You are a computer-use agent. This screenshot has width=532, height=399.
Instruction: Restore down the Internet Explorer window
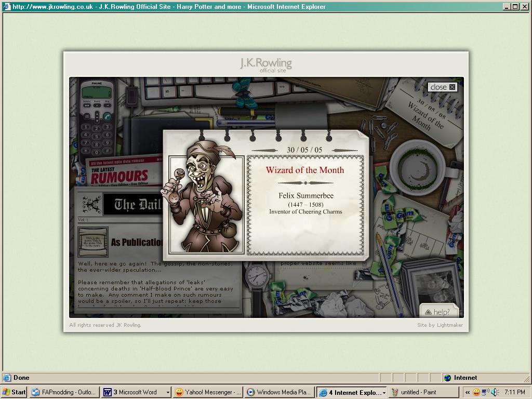click(x=515, y=6)
